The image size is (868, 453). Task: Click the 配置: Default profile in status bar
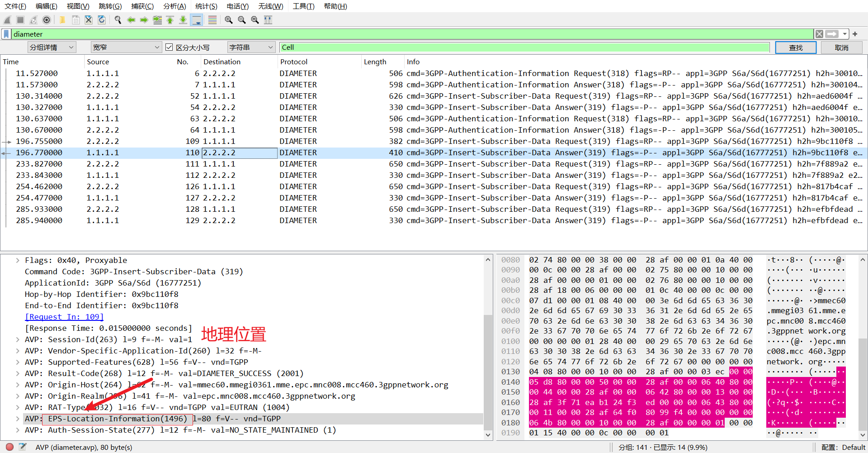coord(843,447)
